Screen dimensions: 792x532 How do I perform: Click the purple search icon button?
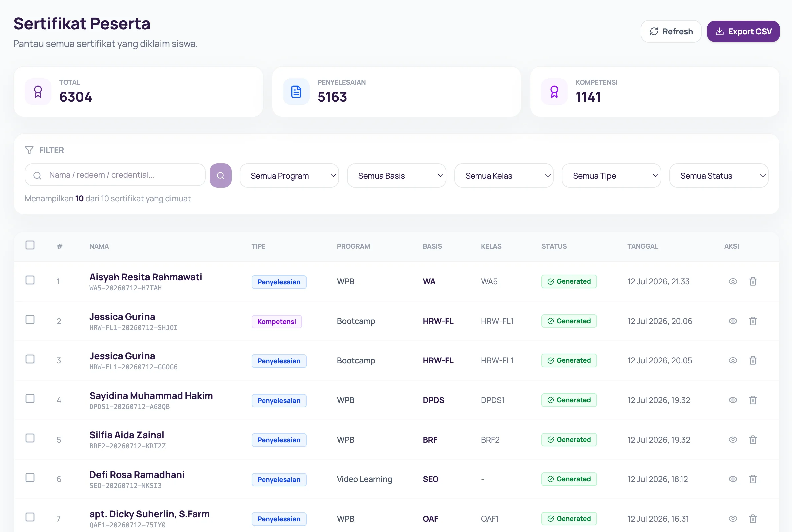(x=220, y=175)
